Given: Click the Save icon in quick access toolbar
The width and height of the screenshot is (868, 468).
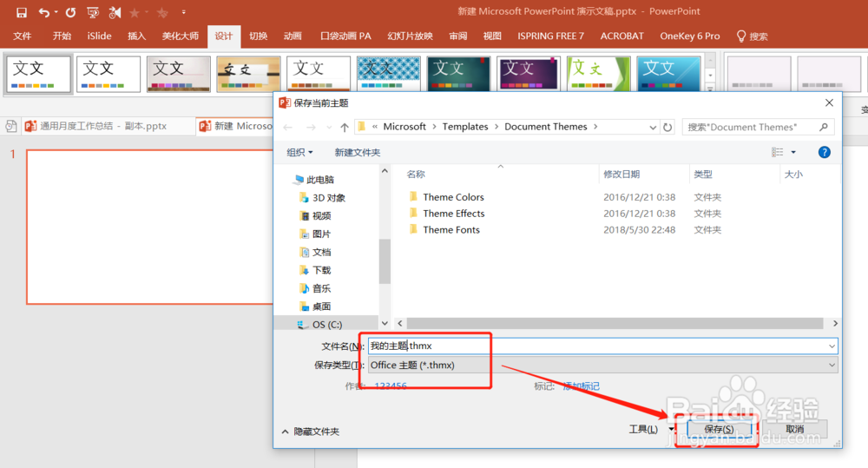Looking at the screenshot, I should pyautogui.click(x=21, y=11).
